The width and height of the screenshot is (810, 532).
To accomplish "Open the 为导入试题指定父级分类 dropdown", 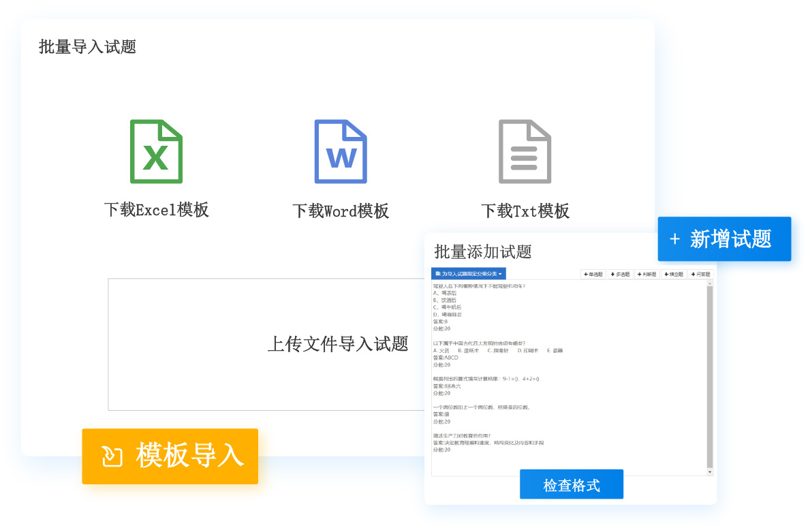I will pyautogui.click(x=469, y=273).
